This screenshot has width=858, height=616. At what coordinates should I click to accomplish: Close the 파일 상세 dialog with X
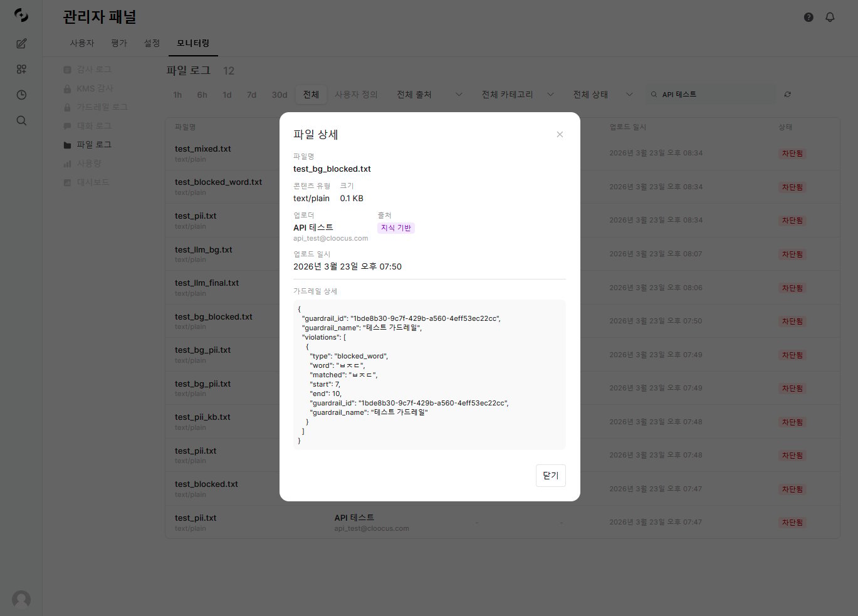(x=560, y=134)
